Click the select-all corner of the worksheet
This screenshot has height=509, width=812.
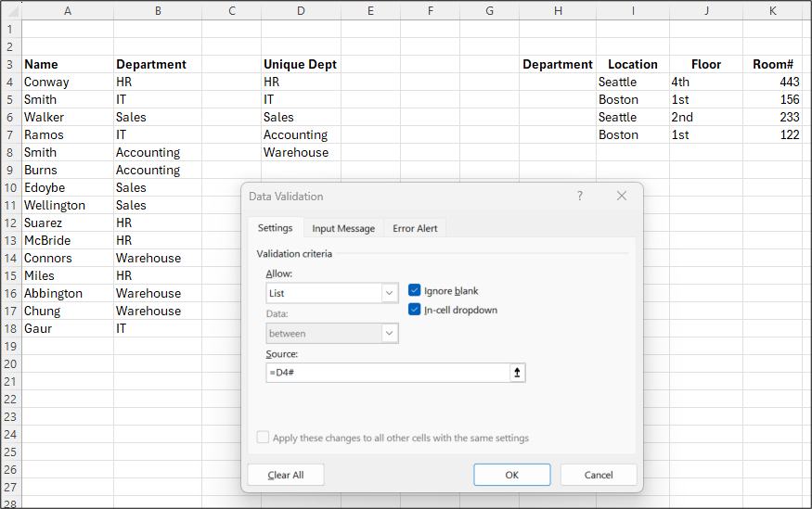10,10
